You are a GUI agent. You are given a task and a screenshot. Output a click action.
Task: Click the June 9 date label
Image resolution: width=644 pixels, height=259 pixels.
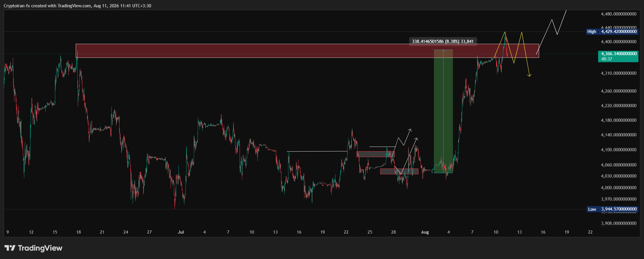[x=8, y=232]
